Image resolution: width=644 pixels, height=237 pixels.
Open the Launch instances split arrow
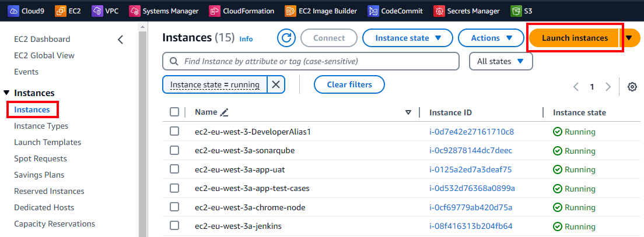tap(629, 38)
